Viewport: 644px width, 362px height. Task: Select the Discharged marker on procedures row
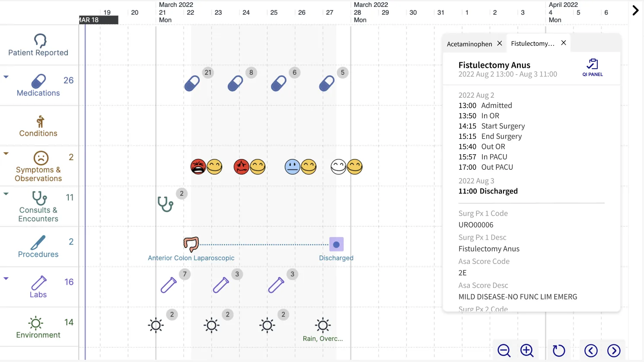tap(336, 245)
